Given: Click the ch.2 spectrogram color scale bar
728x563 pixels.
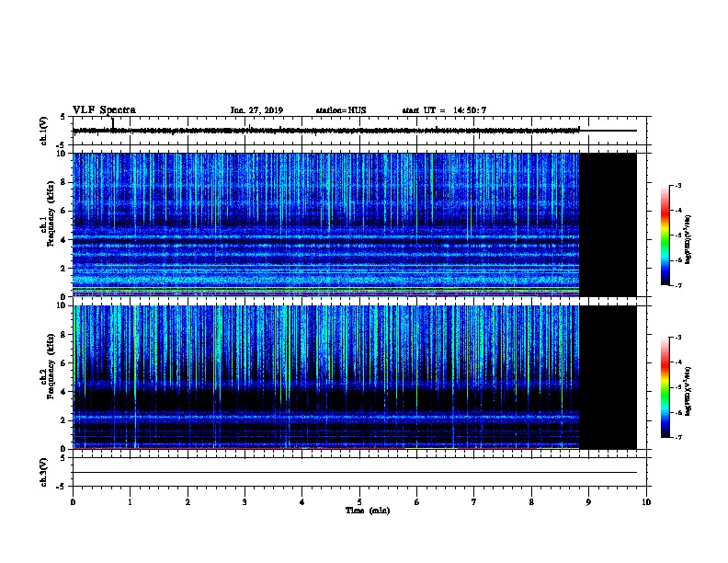Looking at the screenshot, I should [x=665, y=387].
